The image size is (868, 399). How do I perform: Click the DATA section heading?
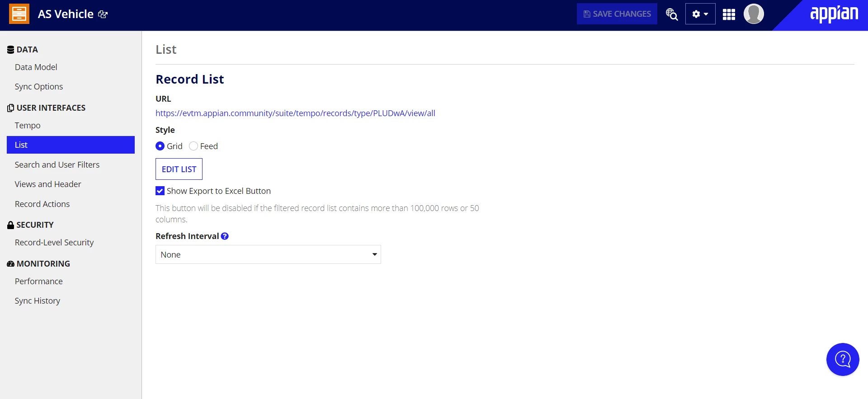click(x=27, y=49)
